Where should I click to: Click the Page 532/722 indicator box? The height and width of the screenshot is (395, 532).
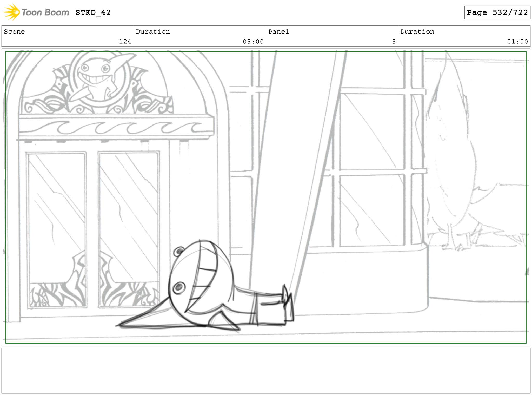click(497, 12)
